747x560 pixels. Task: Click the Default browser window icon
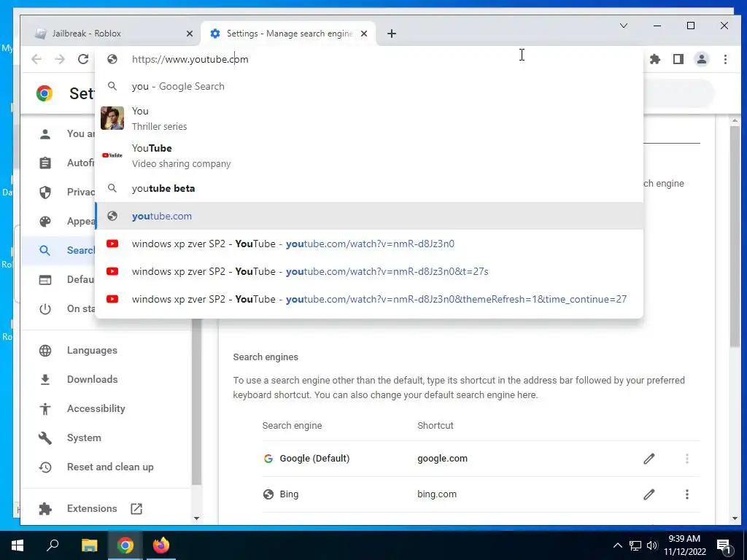tap(45, 279)
